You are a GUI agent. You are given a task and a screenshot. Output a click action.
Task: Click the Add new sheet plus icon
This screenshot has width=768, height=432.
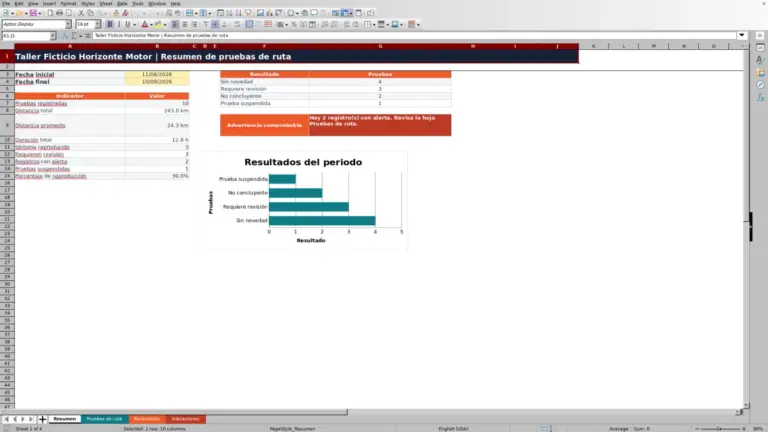point(42,419)
